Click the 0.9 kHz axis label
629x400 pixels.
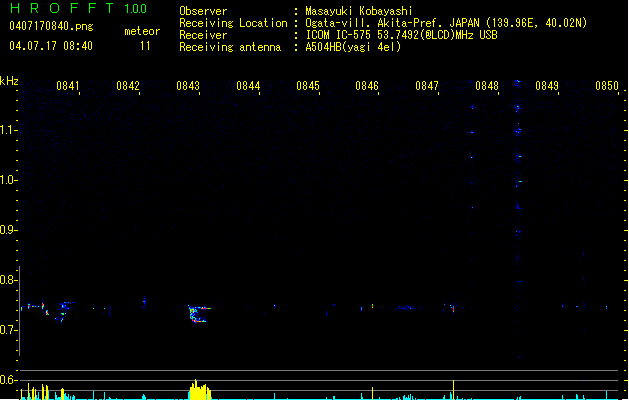click(8, 230)
